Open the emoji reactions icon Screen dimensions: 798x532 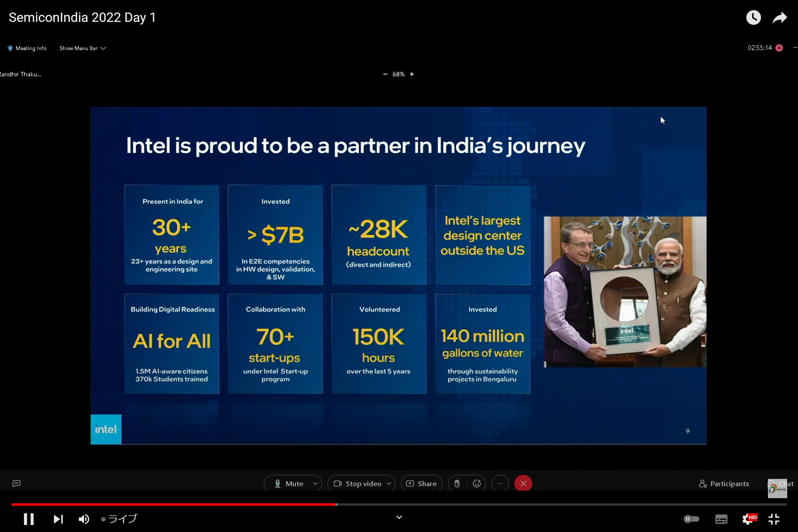[477, 484]
